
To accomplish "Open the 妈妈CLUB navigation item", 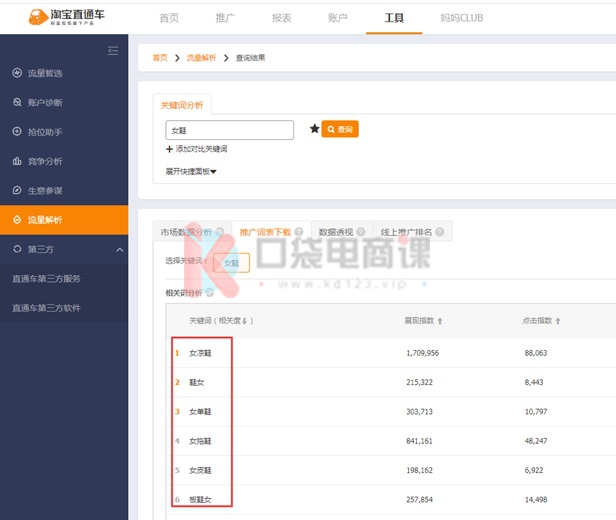I will pos(462,18).
